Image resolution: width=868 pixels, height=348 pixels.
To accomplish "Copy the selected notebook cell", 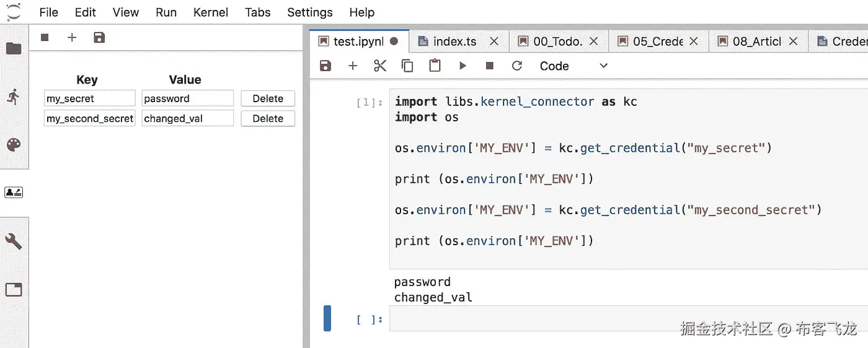I will click(x=407, y=66).
